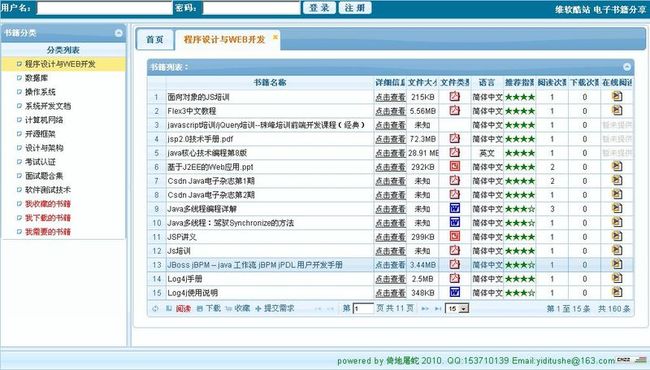
Task: Collapse the 书籍列表 panel
Action: pos(627,67)
